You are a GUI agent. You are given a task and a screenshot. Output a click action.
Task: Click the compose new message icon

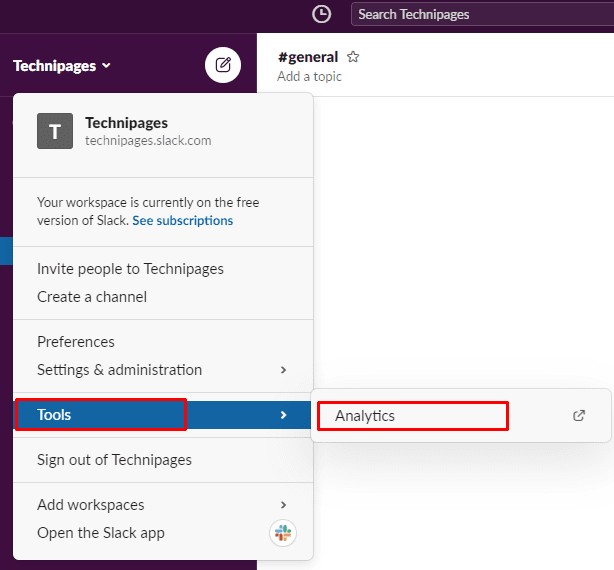[223, 66]
